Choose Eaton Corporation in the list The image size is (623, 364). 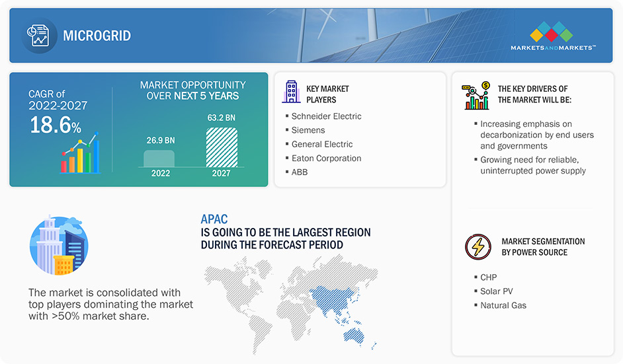pos(326,159)
